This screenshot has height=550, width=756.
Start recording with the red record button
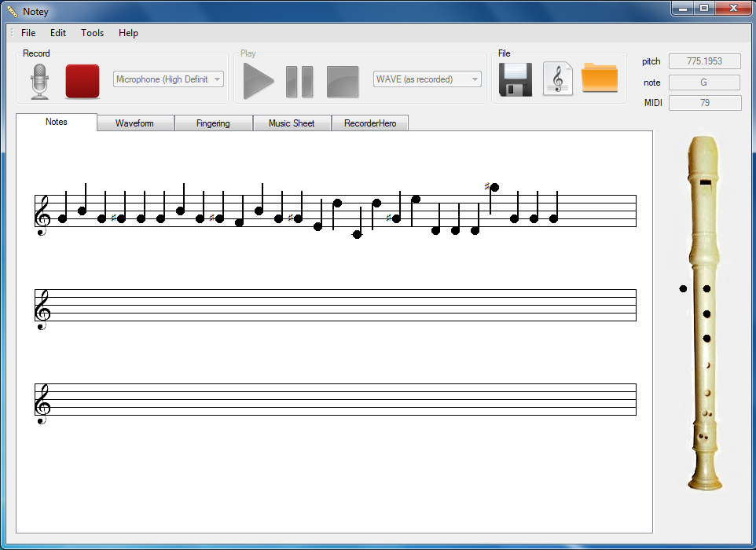pyautogui.click(x=82, y=79)
